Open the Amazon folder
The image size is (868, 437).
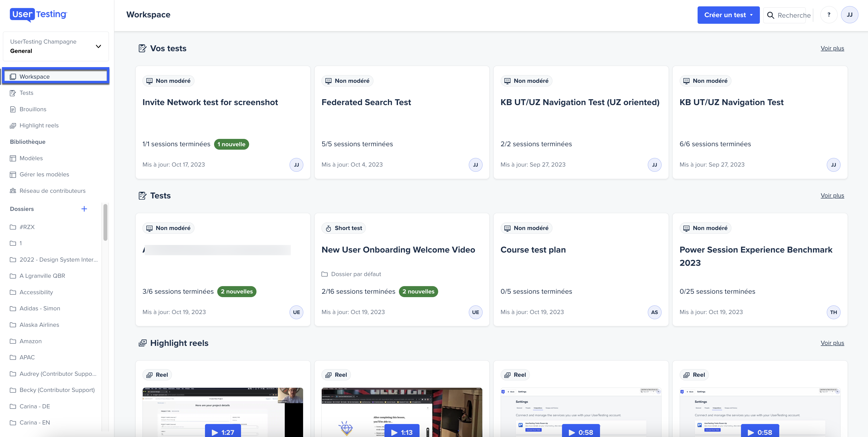(31, 341)
